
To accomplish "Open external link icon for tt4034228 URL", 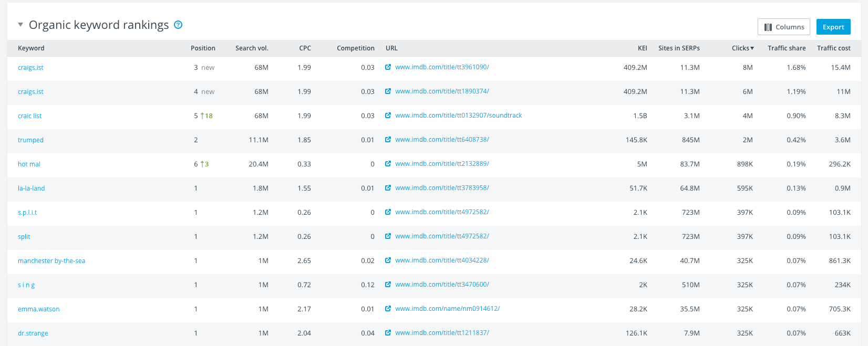I will [388, 260].
